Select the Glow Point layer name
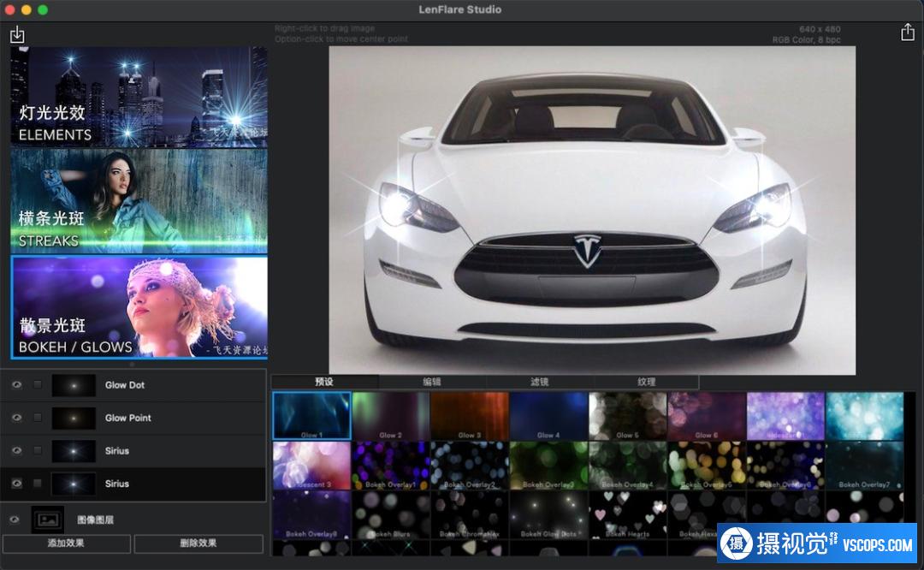 [x=127, y=418]
